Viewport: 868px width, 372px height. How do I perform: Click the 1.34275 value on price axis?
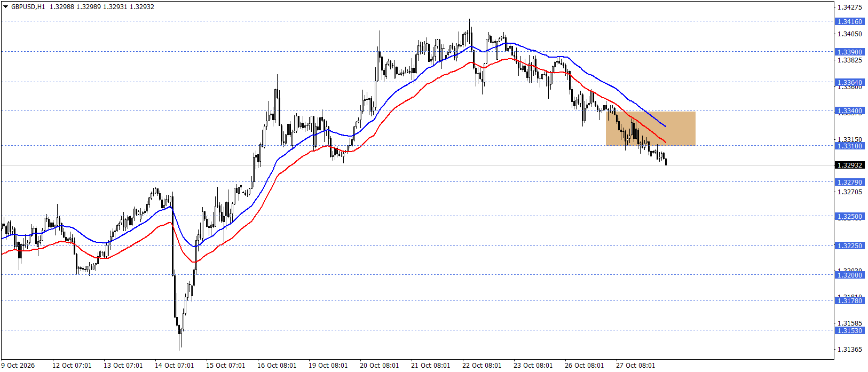pyautogui.click(x=850, y=7)
